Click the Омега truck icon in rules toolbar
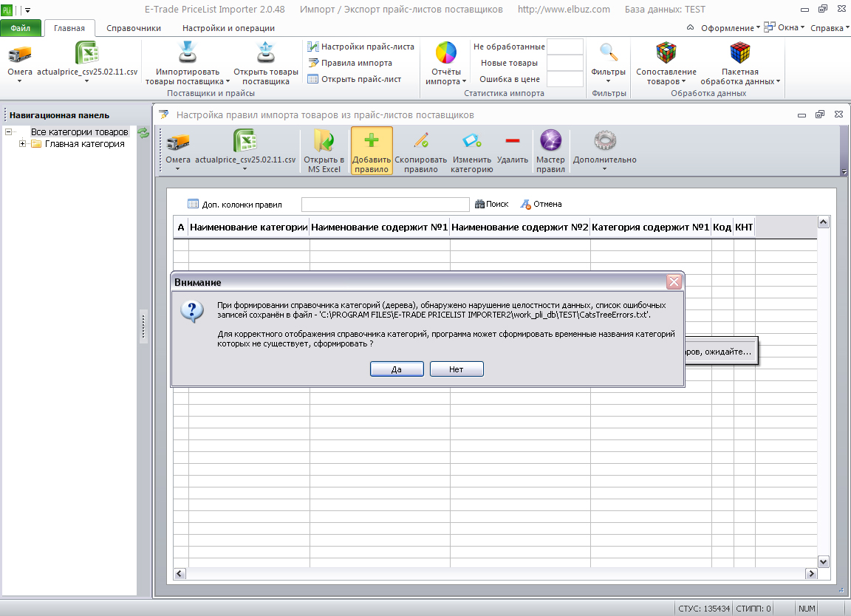This screenshot has width=851, height=616. pyautogui.click(x=178, y=142)
